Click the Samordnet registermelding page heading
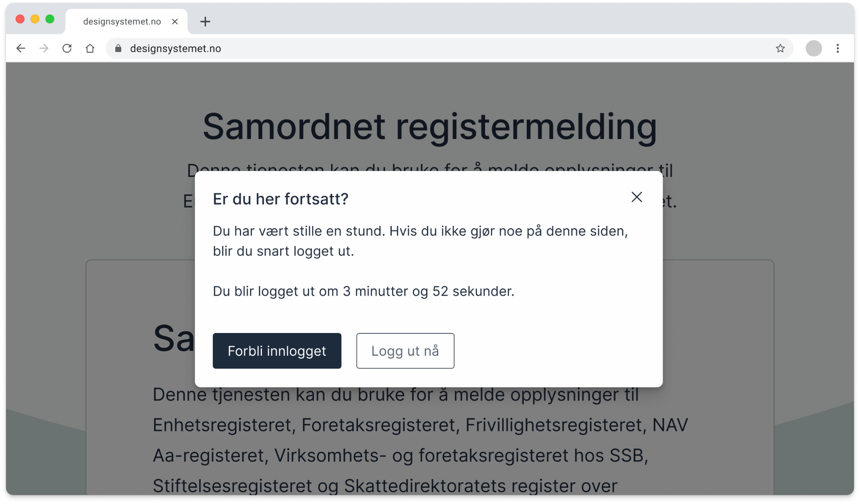This screenshot has width=860, height=504. point(430,126)
